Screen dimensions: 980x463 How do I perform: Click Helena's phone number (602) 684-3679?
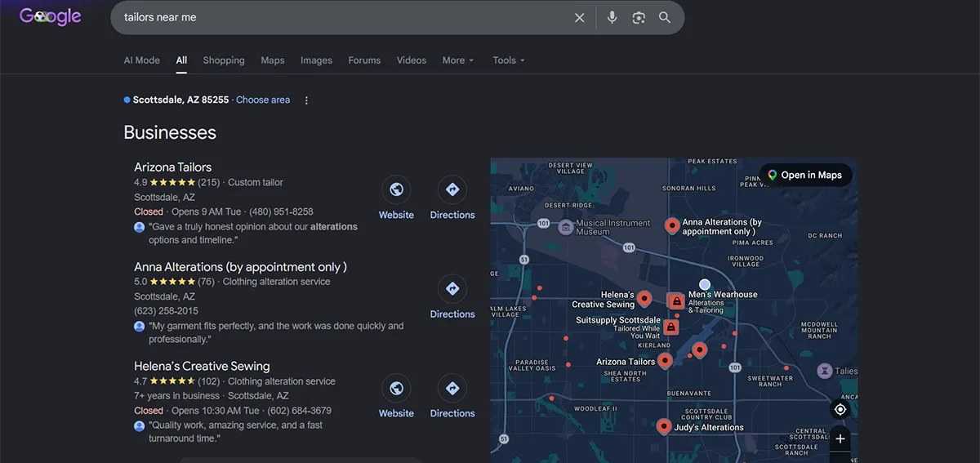coord(299,411)
